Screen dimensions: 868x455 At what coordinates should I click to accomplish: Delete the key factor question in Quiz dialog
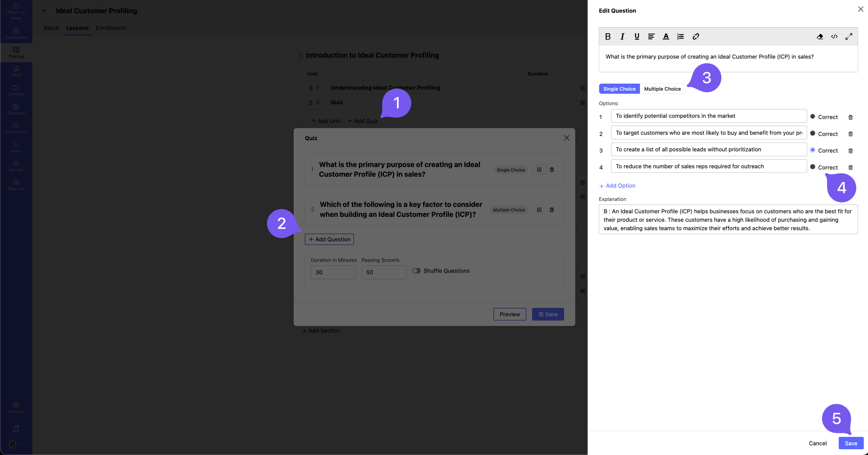552,210
